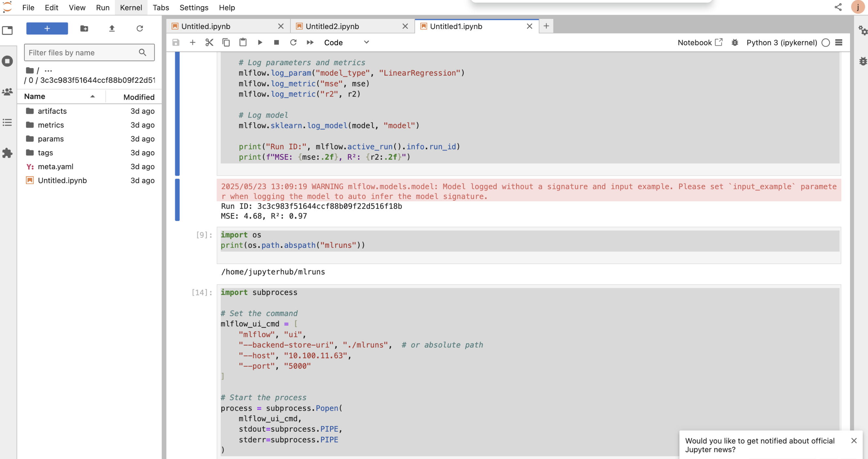The image size is (868, 459).
Task: Navigate to breadcrumb folder 0
Action: tap(31, 80)
